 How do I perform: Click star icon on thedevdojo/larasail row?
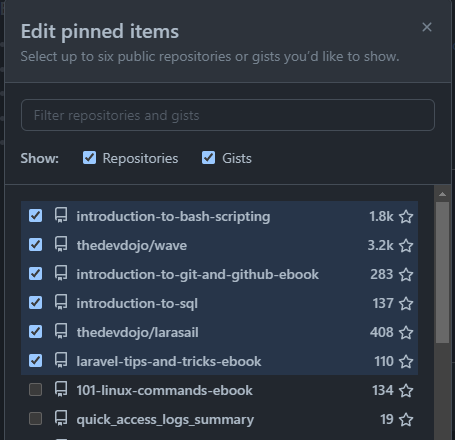point(406,333)
